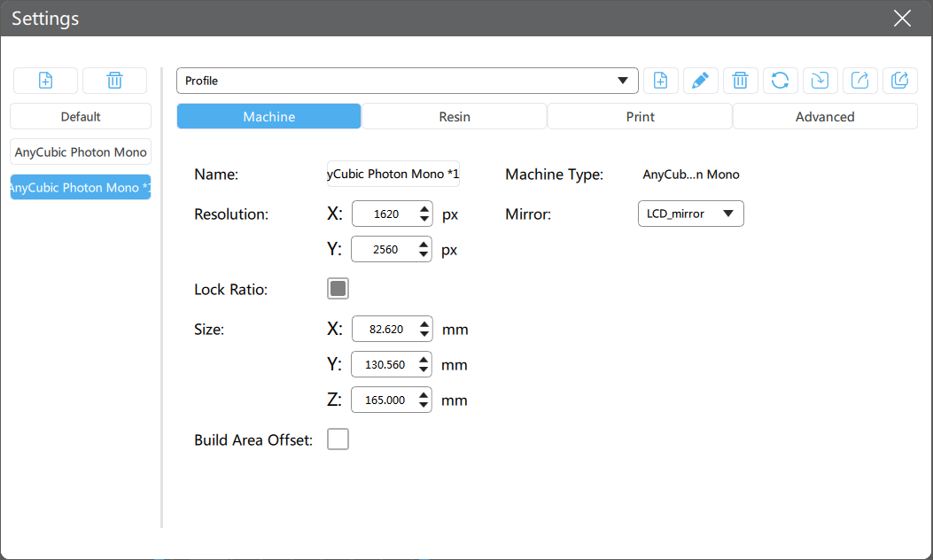This screenshot has width=933, height=560.
Task: Select the AnyCubic Photon Mono preset
Action: [x=80, y=152]
